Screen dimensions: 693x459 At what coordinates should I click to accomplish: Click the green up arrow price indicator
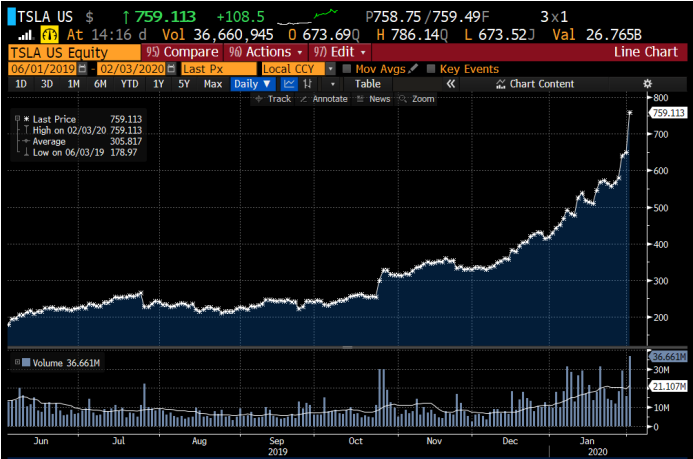(x=126, y=17)
